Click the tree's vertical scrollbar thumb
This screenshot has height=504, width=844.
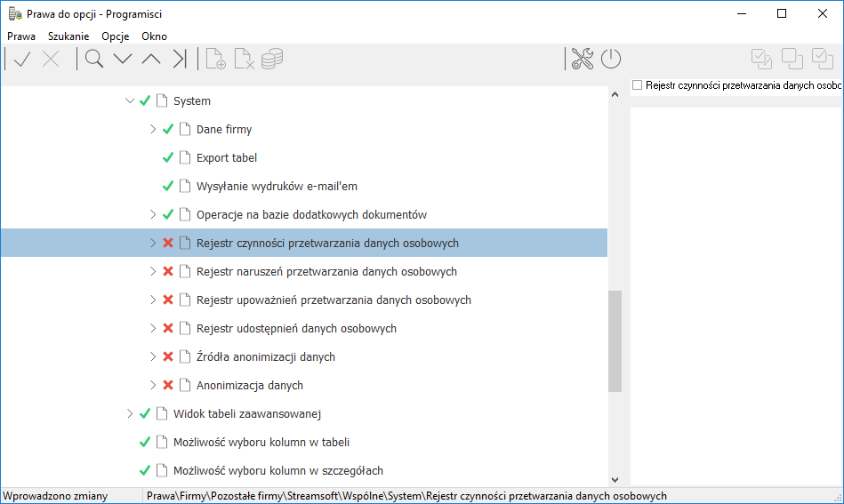coord(615,341)
